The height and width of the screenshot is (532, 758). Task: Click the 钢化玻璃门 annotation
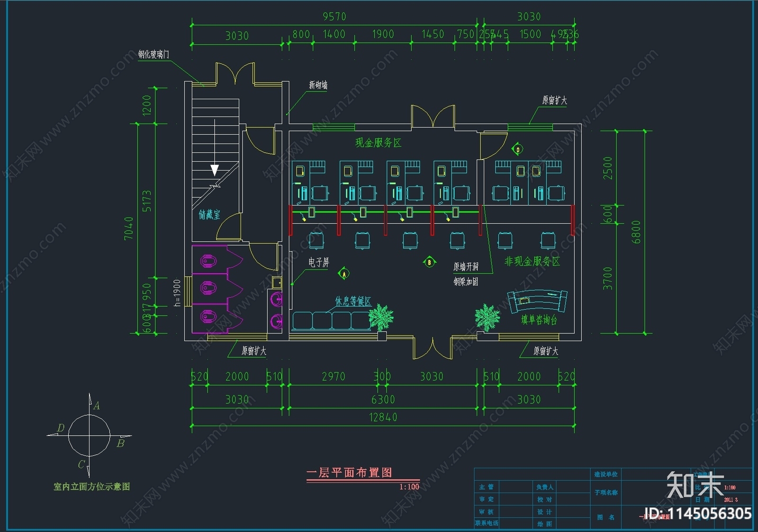[x=153, y=54]
